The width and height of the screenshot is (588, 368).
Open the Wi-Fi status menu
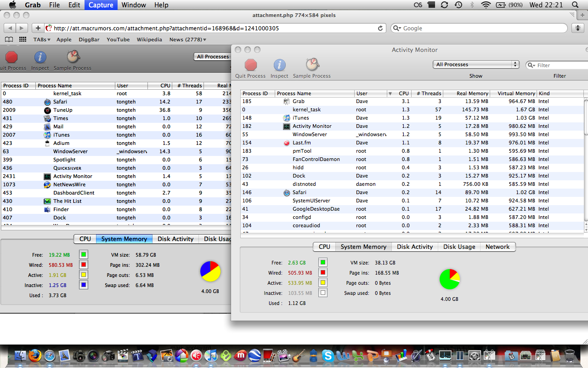click(486, 5)
